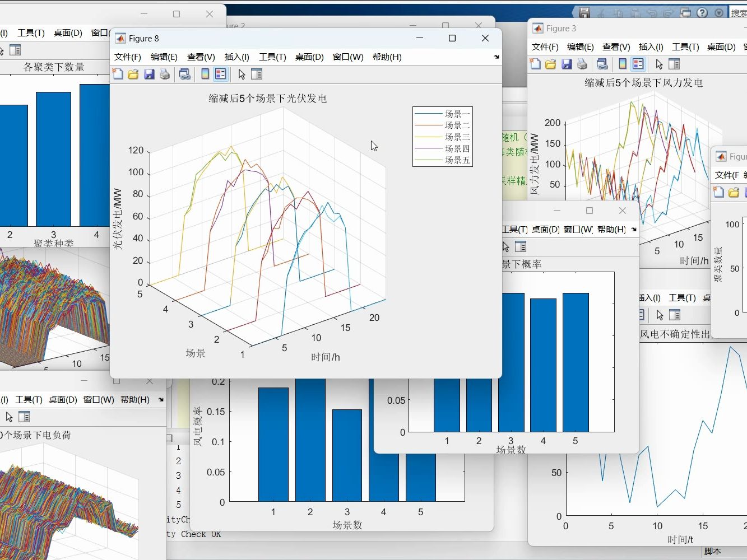747x560 pixels.
Task: Click Save icon in MATLAB quick-access bar
Action: (584, 12)
